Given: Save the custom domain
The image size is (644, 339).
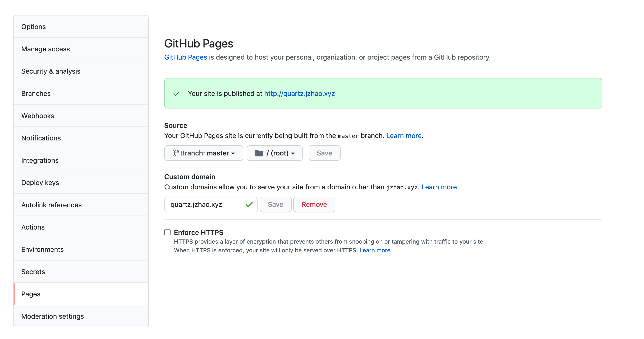Looking at the screenshot, I should tap(275, 204).
